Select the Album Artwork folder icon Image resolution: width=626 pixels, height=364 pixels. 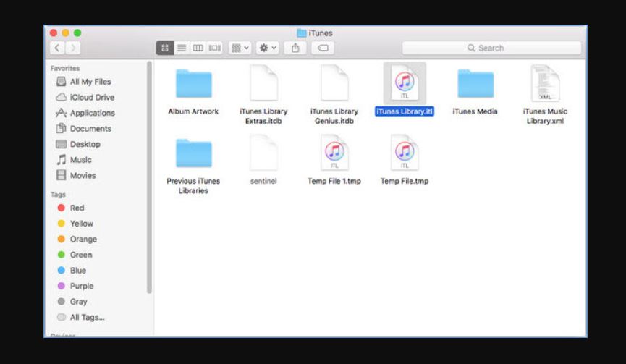pyautogui.click(x=194, y=84)
